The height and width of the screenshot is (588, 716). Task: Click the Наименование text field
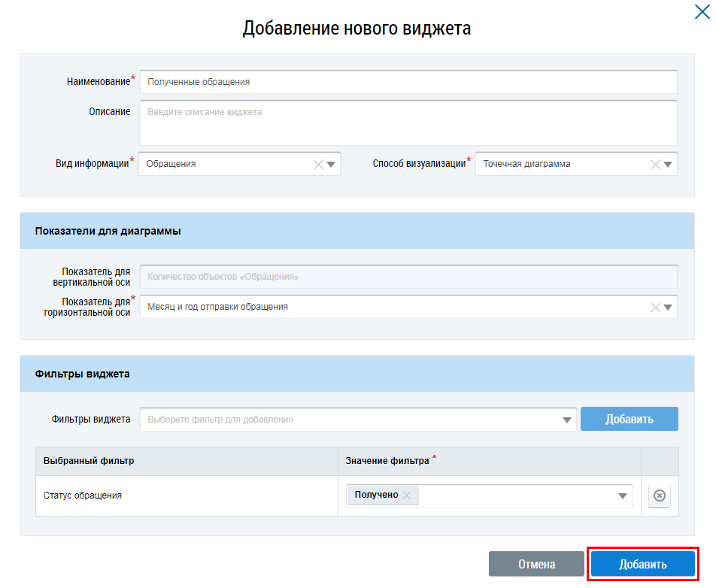coord(408,82)
